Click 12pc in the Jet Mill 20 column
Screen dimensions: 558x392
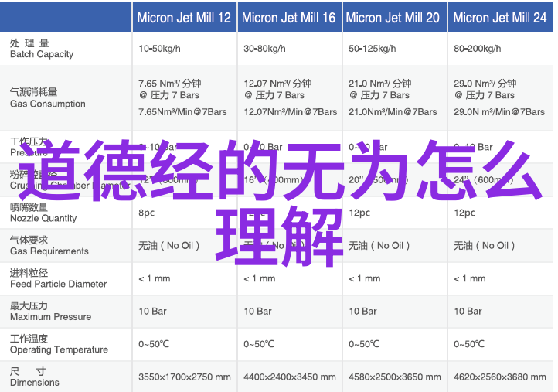(359, 213)
